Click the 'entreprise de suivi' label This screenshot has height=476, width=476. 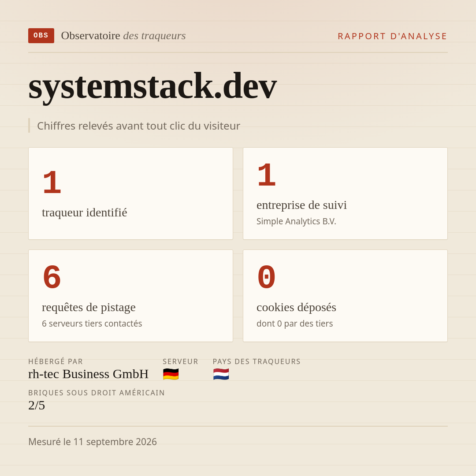301,205
